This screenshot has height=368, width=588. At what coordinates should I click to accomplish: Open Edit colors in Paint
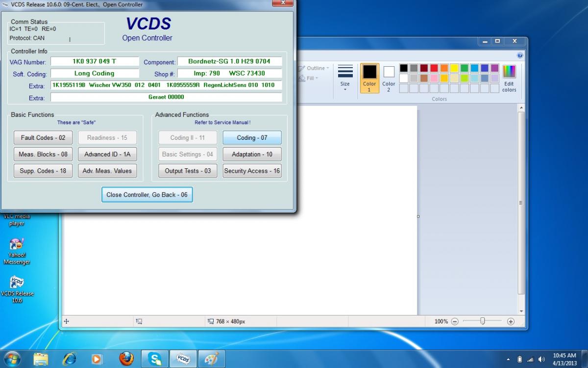point(509,78)
